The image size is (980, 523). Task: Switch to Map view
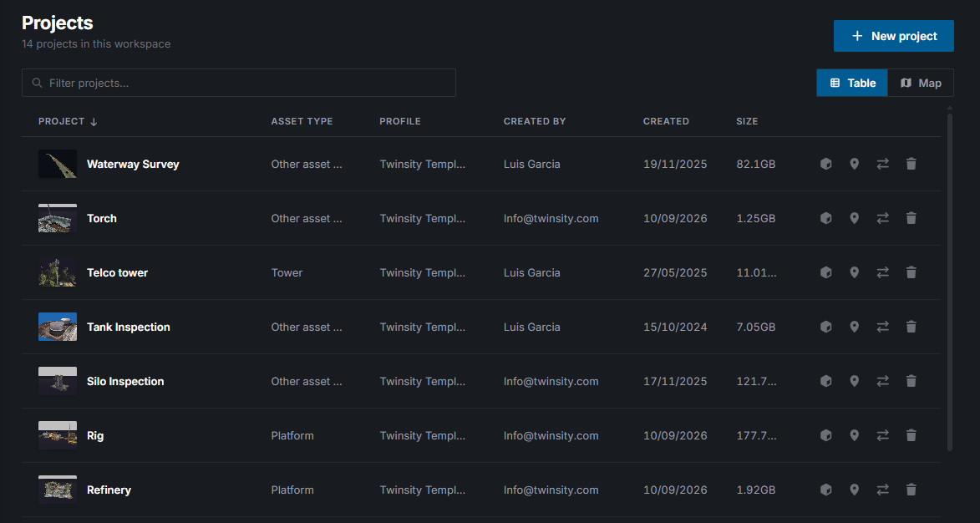921,83
